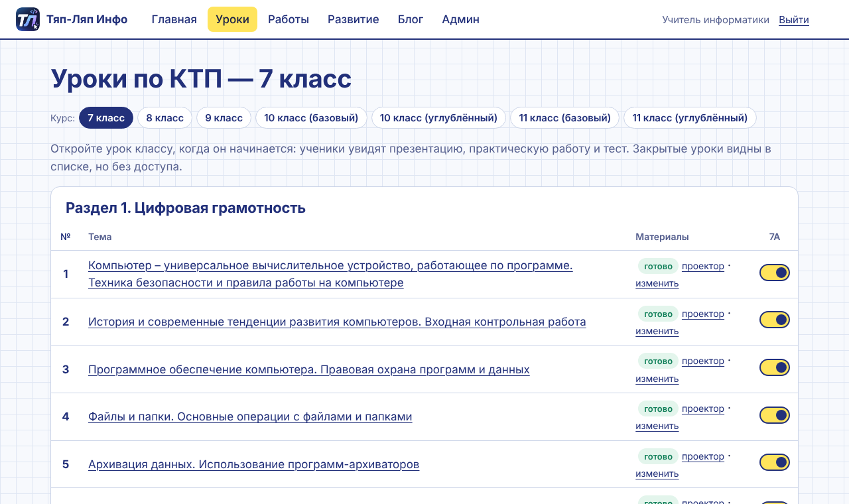The height and width of the screenshot is (504, 849).
Task: Open lesson Архивация данных
Action: [253, 464]
